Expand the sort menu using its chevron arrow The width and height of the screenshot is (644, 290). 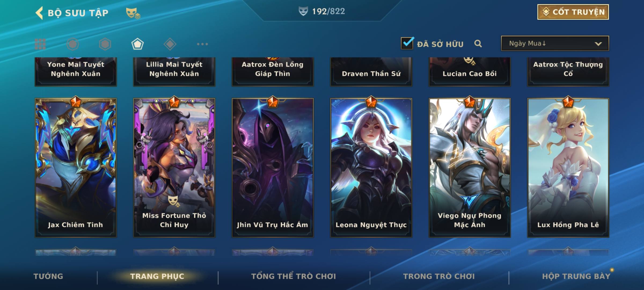tap(598, 44)
